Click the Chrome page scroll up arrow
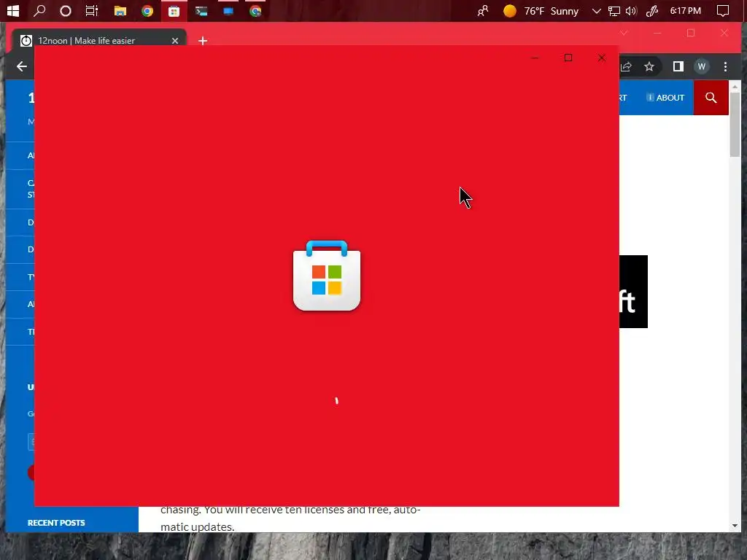 coord(735,87)
